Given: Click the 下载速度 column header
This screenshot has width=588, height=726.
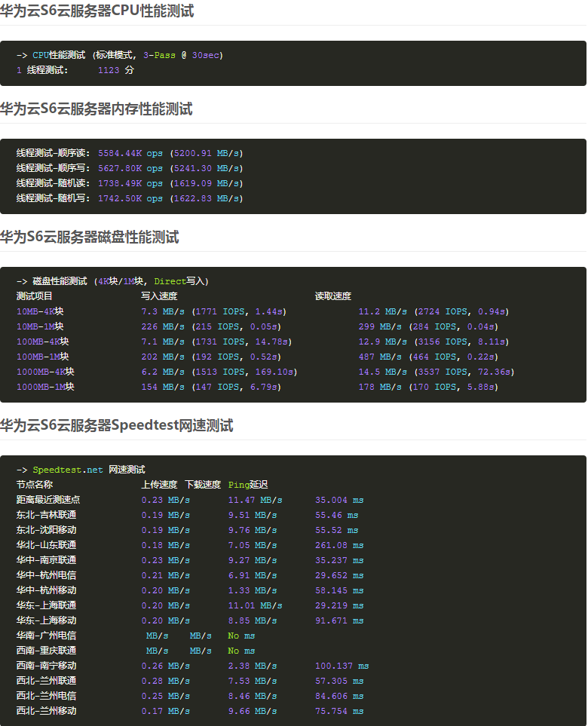Looking at the screenshot, I should (x=203, y=484).
